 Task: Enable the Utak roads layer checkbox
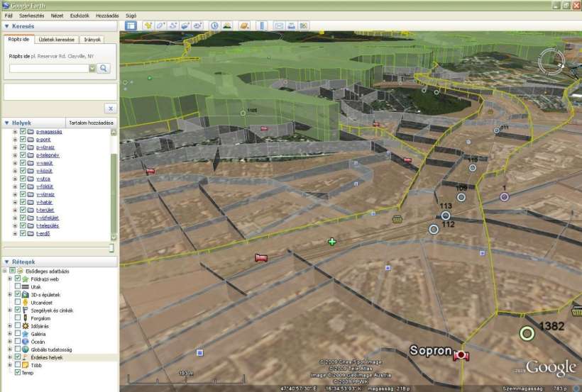coord(18,286)
